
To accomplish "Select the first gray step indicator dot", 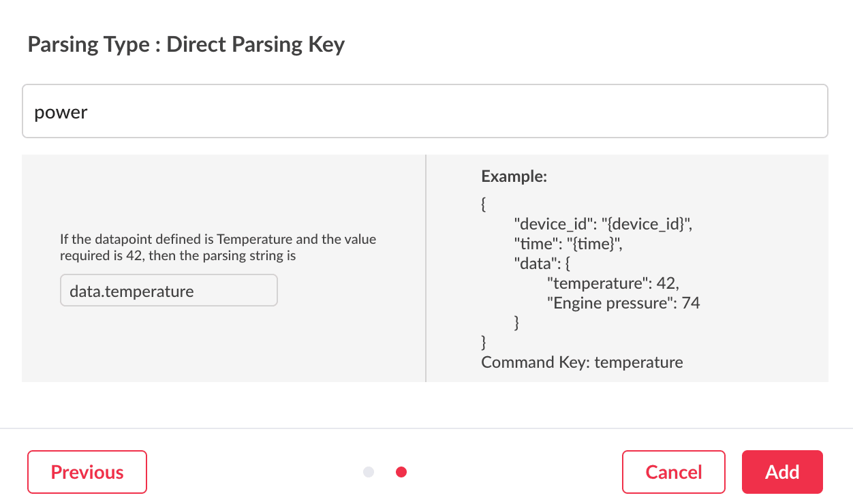I will 369,472.
